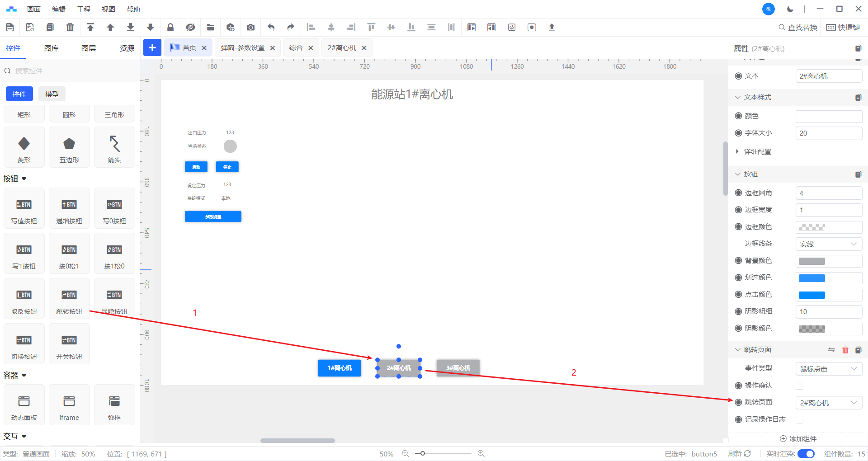This screenshot has height=461, width=868.
Task: Open the 边框线条 dropdown
Action: pos(828,244)
